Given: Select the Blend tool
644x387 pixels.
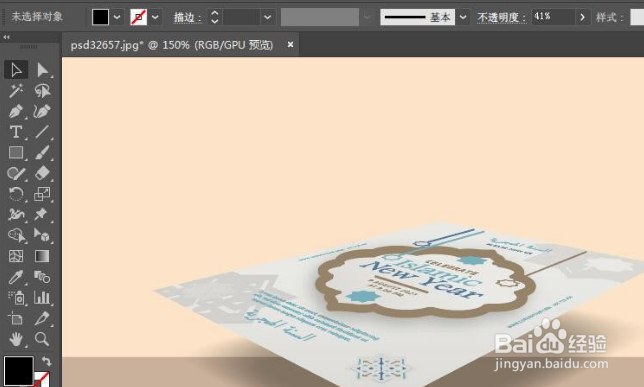Looking at the screenshot, I should [42, 277].
